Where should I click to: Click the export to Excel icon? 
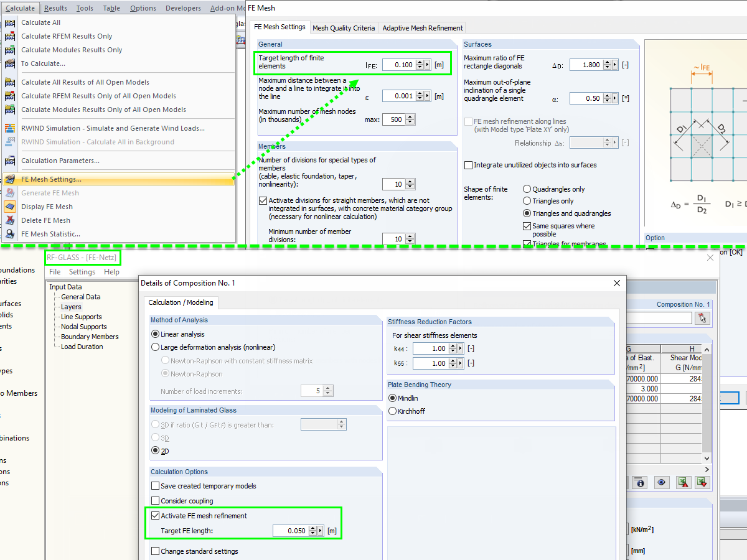click(684, 482)
